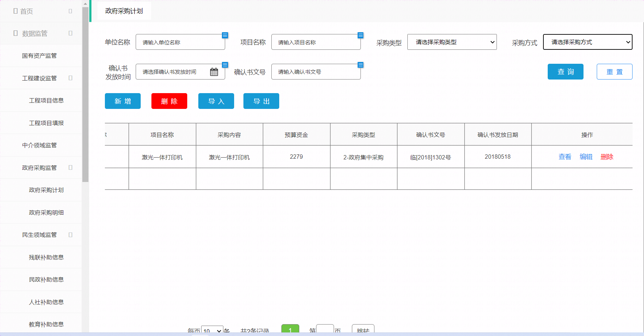Click the 项目名称 column header
The height and width of the screenshot is (336, 644).
coord(162,135)
